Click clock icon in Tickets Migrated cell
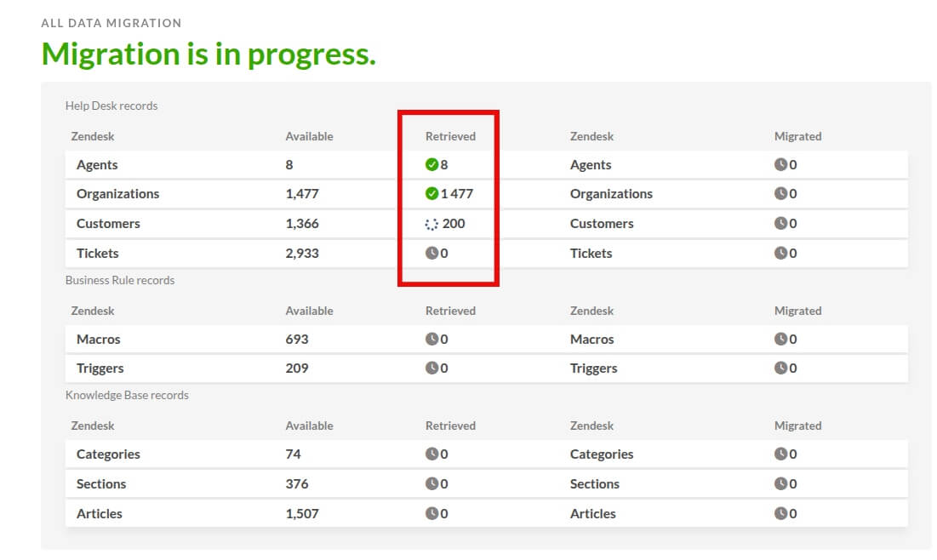Screen dimensions: 937x560 pyautogui.click(x=780, y=253)
